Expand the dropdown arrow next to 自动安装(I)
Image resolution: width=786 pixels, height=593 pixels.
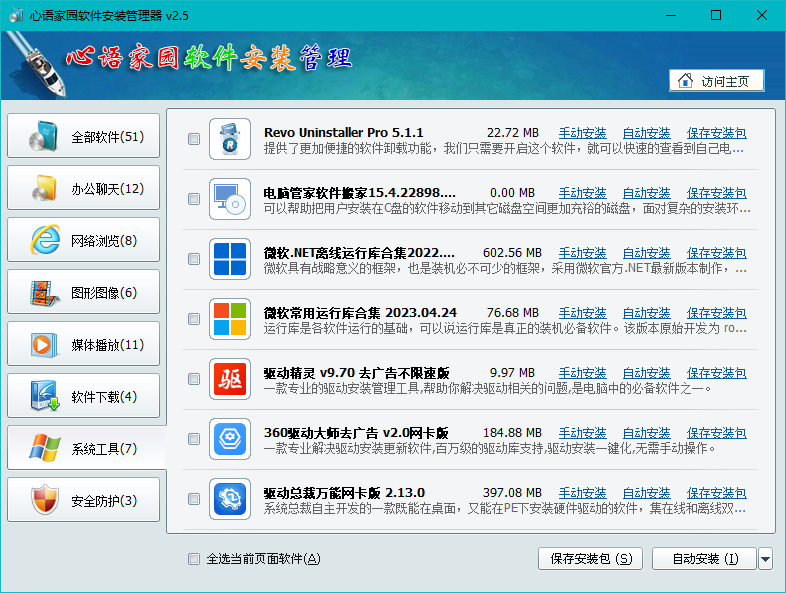[765, 559]
